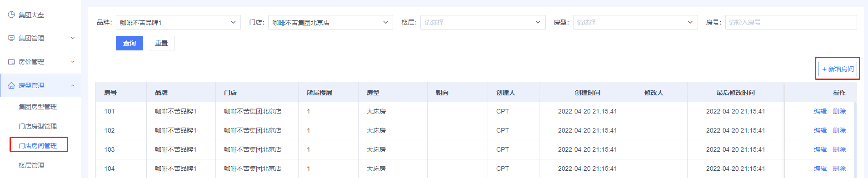The height and width of the screenshot is (178, 868).
Task: Click the 新增房间 button
Action: 838,69
